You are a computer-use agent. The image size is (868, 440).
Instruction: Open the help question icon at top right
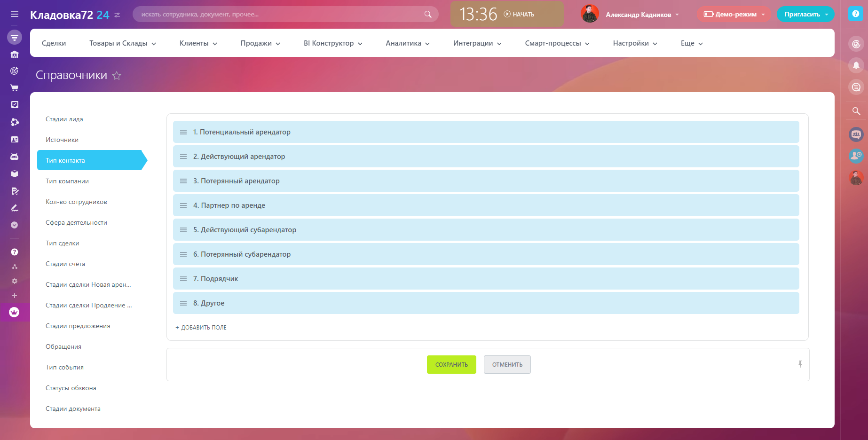pos(856,14)
